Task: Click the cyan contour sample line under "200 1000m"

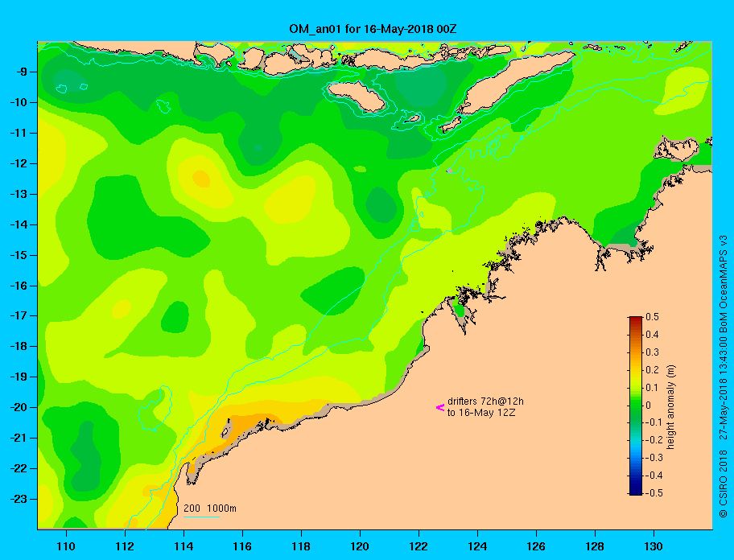Action: [x=202, y=517]
